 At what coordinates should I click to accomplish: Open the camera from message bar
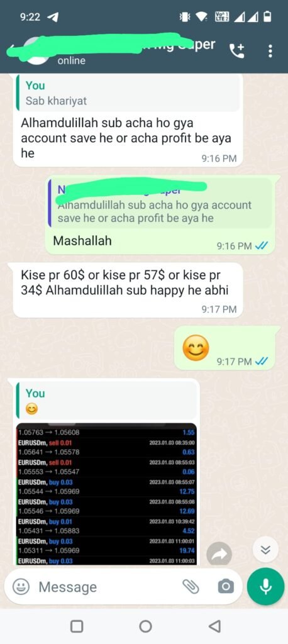coord(226,587)
